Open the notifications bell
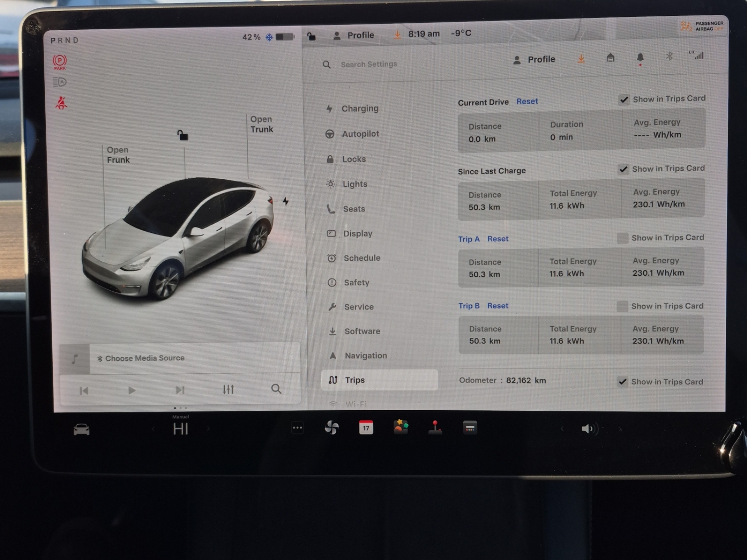Screen dimensions: 747x560 (x=640, y=57)
